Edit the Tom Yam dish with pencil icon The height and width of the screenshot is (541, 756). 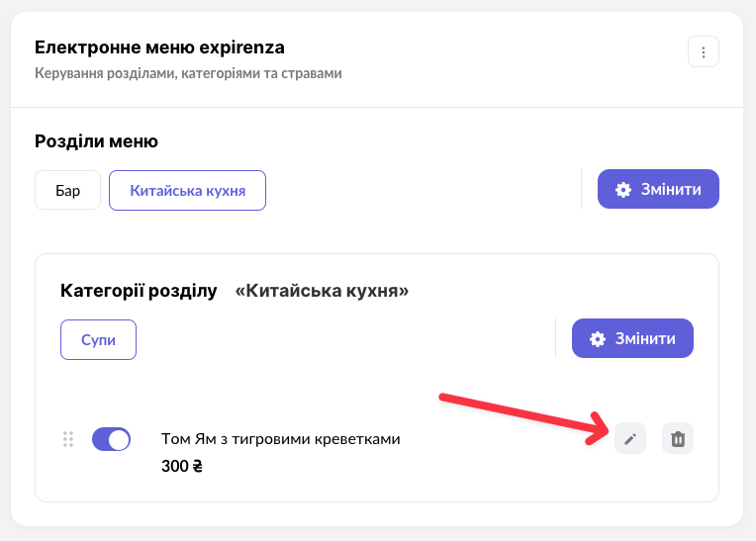630,438
